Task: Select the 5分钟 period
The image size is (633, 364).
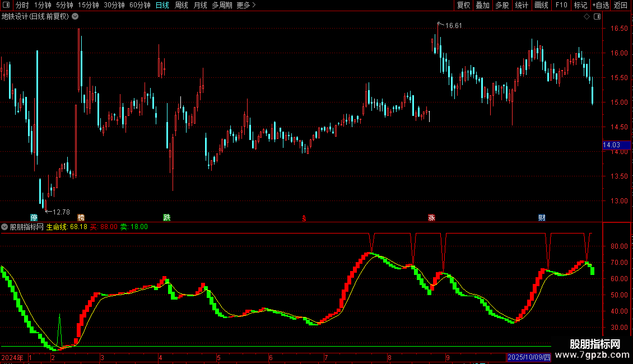Action: (64, 5)
